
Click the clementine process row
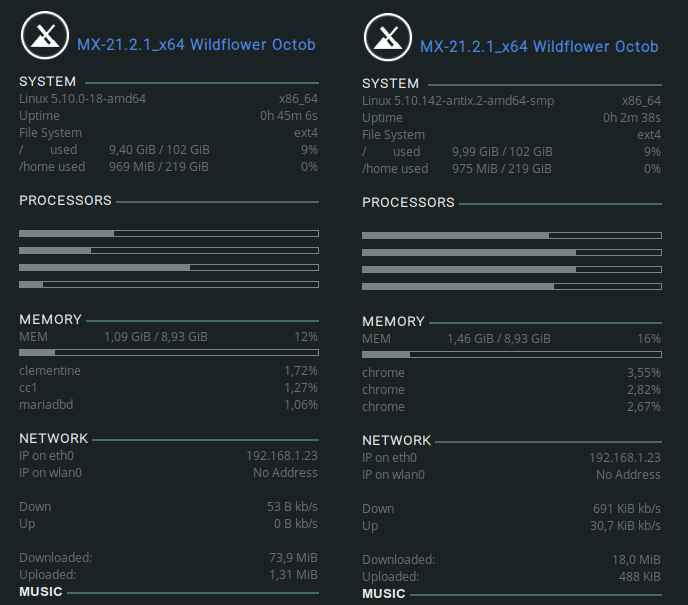tap(168, 371)
